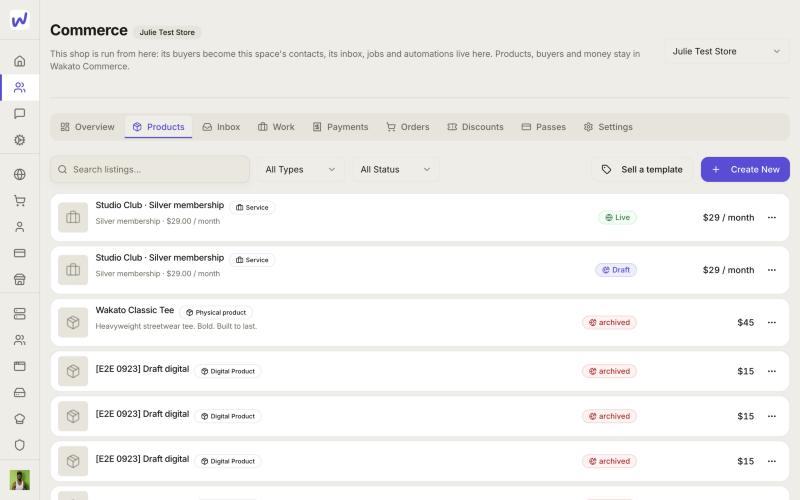Screen dimensions: 800x500
Task: Switch to the Work tab
Action: [276, 127]
